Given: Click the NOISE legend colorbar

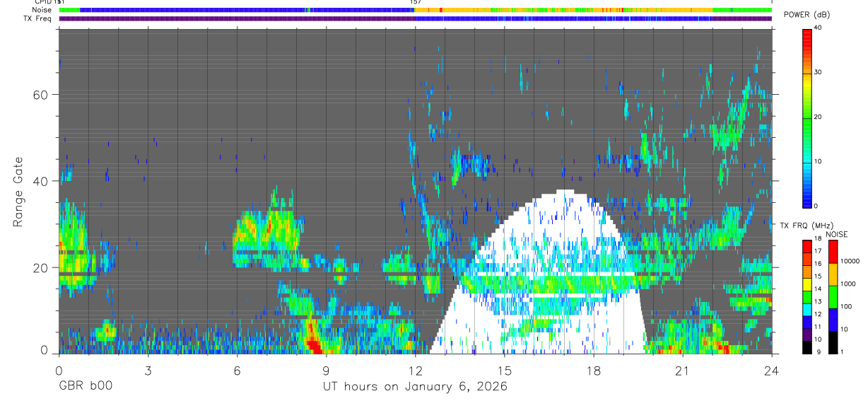Looking at the screenshot, I should (833, 297).
